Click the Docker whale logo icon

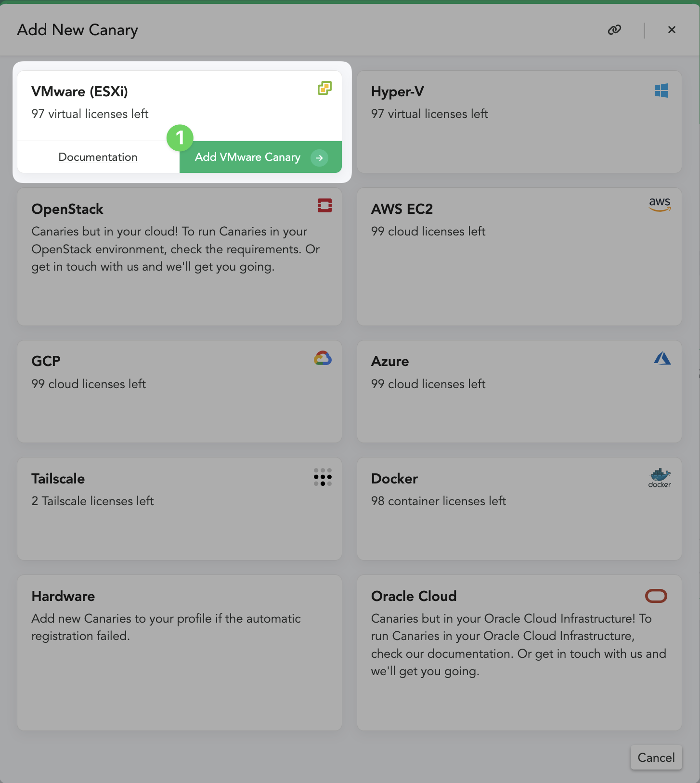click(660, 478)
